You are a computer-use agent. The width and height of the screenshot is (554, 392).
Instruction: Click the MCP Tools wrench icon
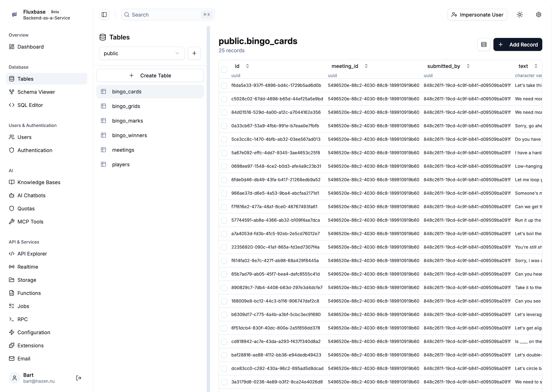coord(12,222)
